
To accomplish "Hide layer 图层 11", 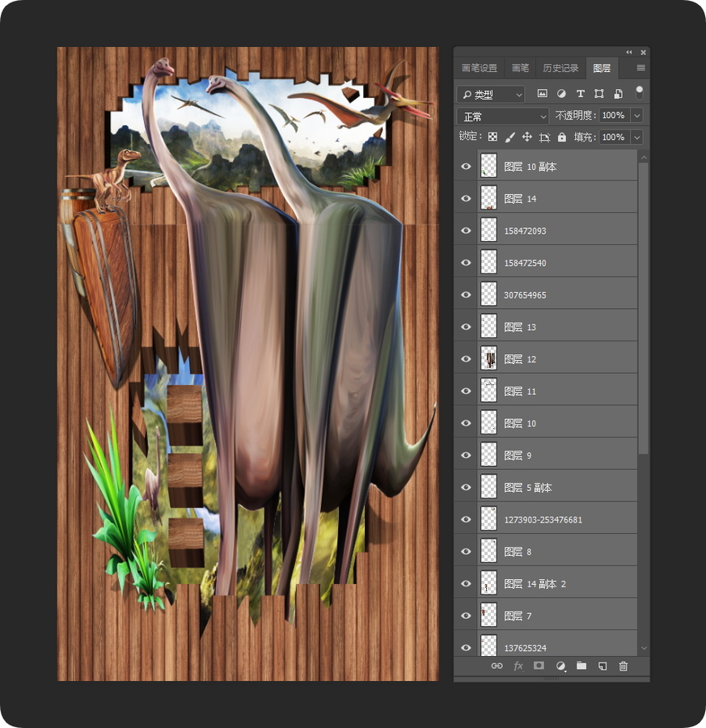I will (466, 391).
